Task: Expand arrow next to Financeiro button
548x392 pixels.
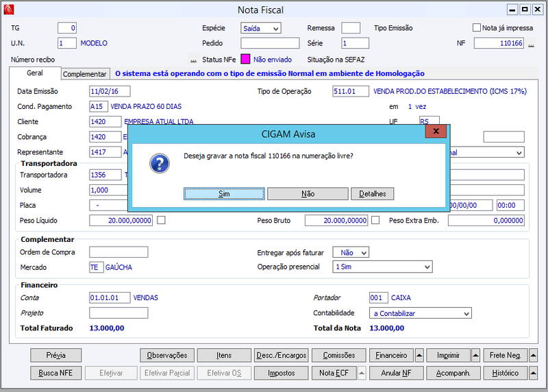Action: tap(419, 355)
